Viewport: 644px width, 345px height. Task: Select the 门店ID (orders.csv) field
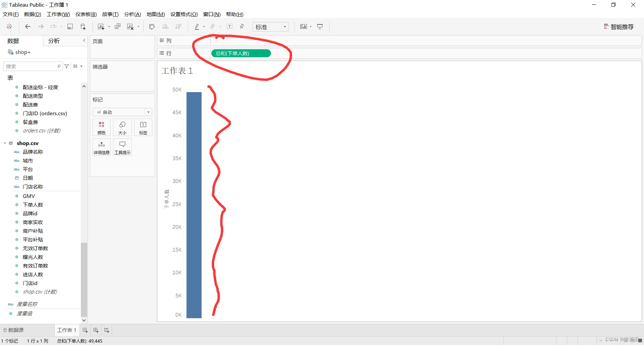pyautogui.click(x=45, y=113)
